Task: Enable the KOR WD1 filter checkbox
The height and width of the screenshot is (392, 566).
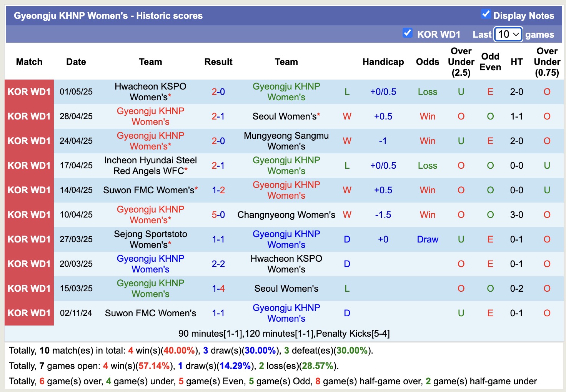Action: click(408, 33)
